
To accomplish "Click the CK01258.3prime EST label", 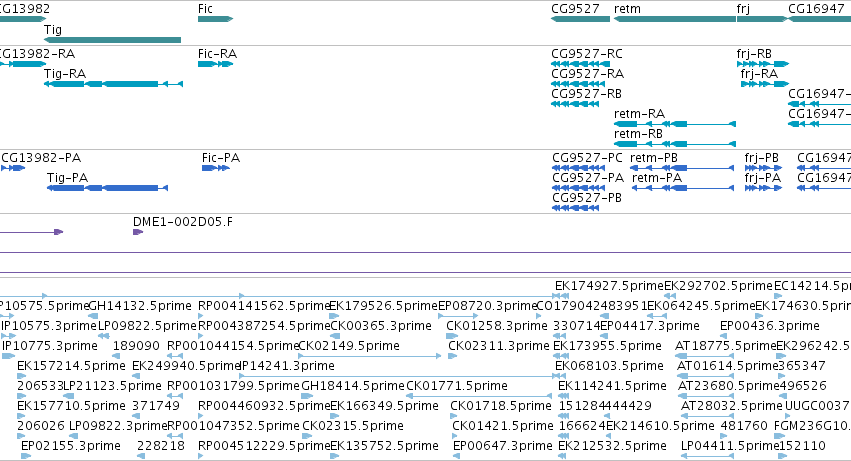I will tap(497, 326).
